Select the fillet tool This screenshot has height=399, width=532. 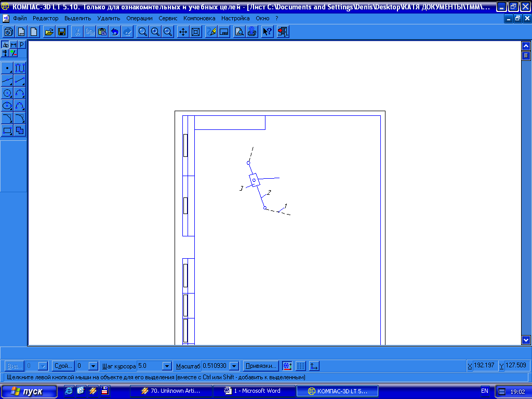pyautogui.click(x=20, y=118)
